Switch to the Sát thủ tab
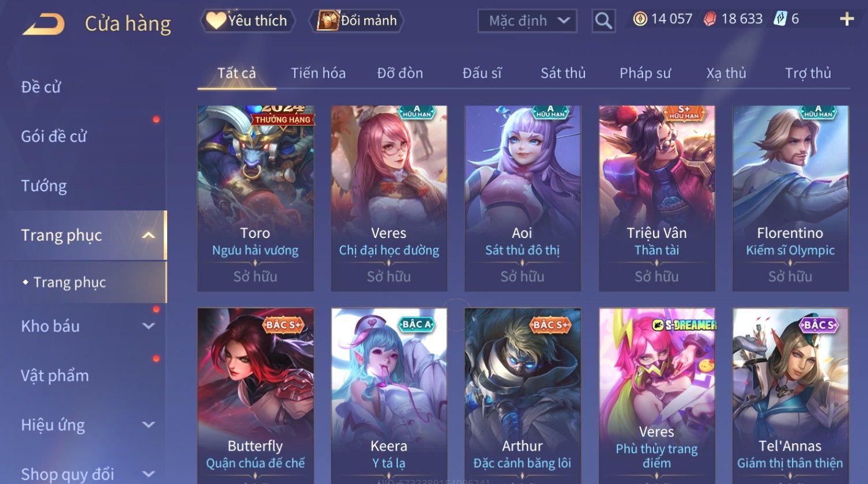868x484 pixels. click(563, 73)
